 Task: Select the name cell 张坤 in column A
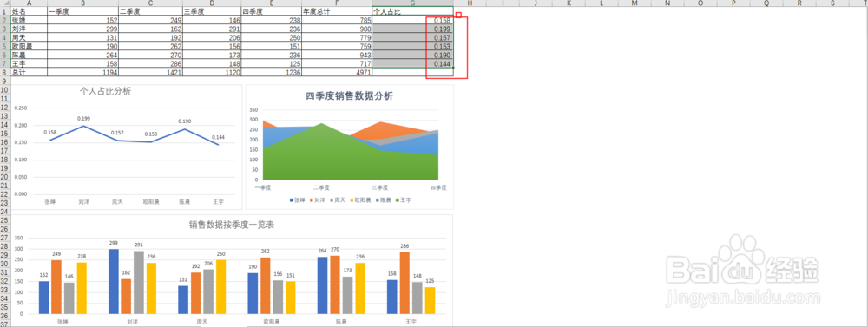pyautogui.click(x=29, y=20)
